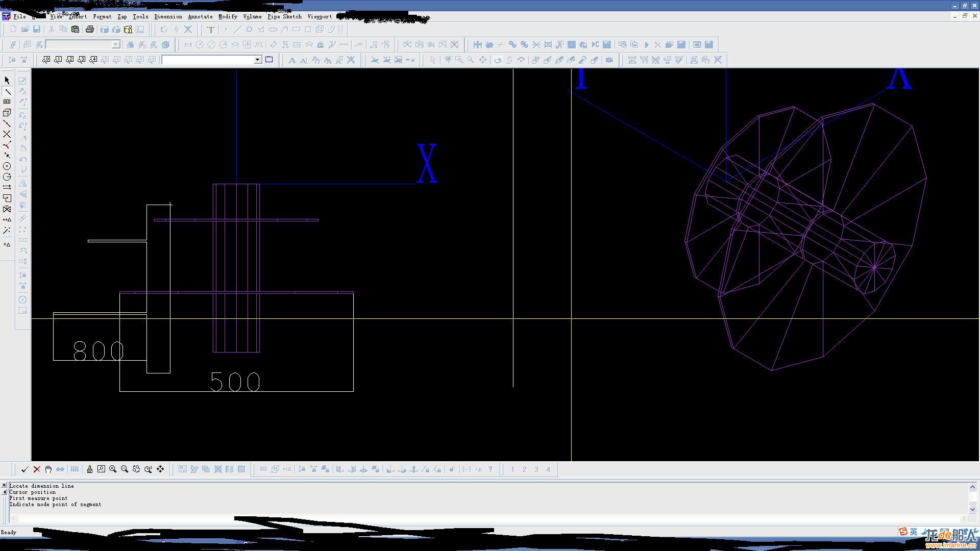Select the ellipse drawing tool
Viewport: 980px width, 551px height.
[273, 30]
